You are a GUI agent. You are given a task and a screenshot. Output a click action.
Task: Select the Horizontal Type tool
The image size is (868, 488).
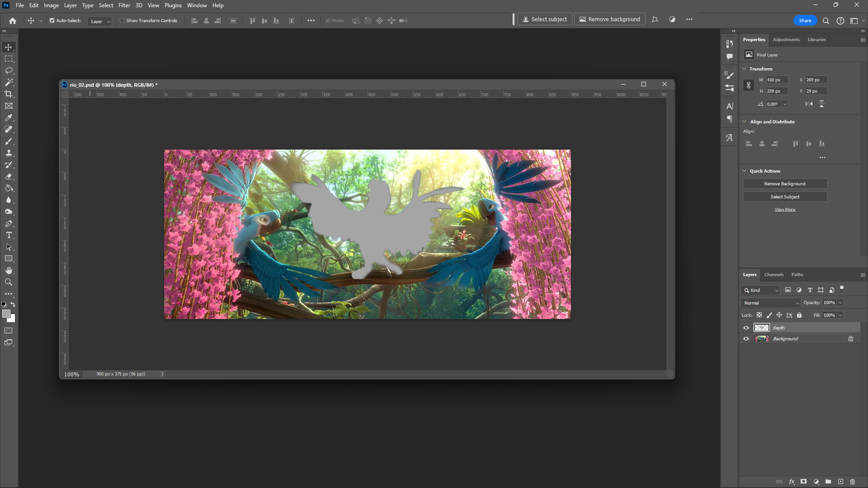(9, 235)
